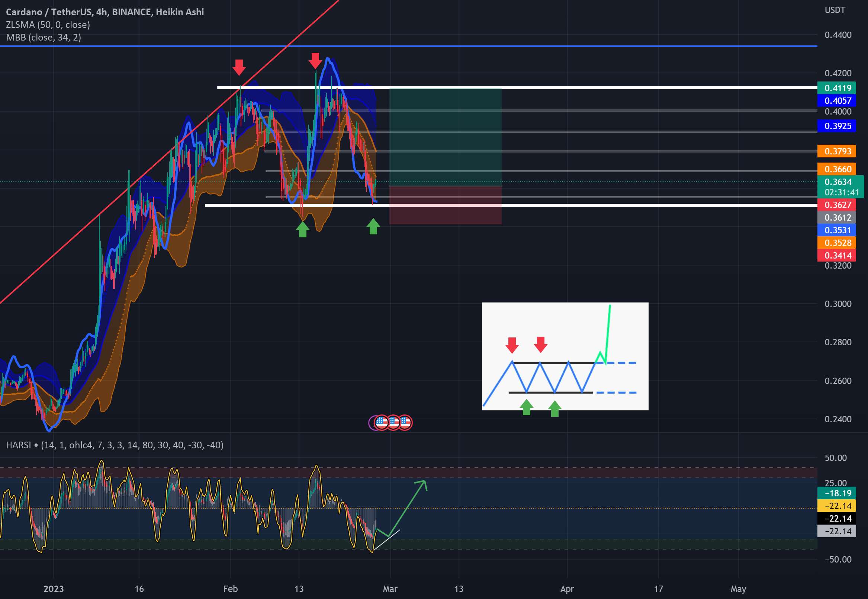Image resolution: width=868 pixels, height=599 pixels.
Task: Select the red ascending trendline
Action: point(169,152)
